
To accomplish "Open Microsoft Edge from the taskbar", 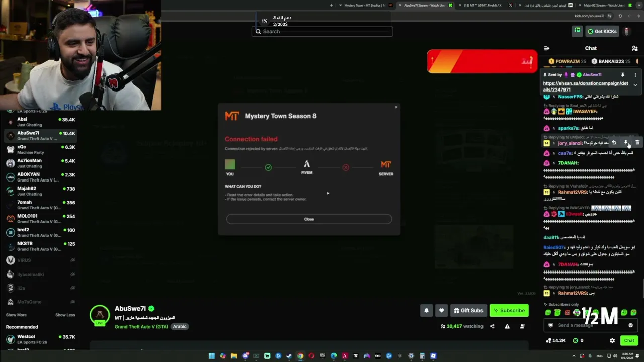I will tap(334, 356).
